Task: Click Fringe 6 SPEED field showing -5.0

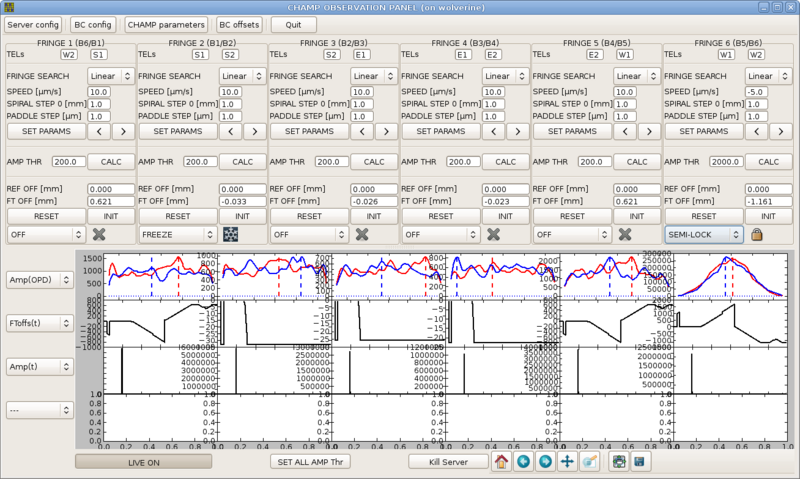Action: point(756,92)
